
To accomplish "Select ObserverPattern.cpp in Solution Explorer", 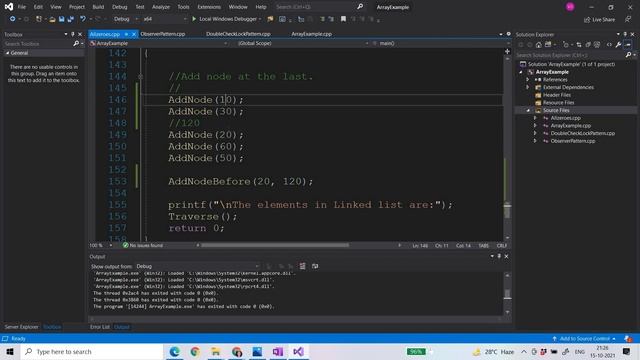I will coord(572,141).
